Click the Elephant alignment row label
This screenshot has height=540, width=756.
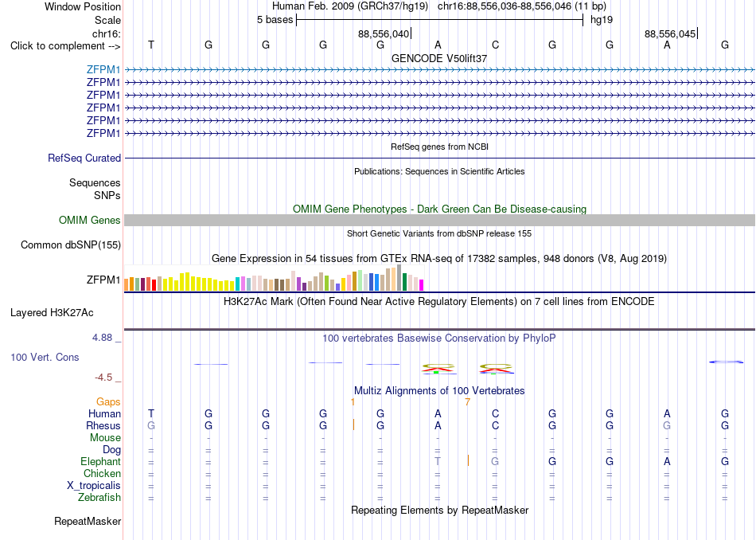pyautogui.click(x=100, y=462)
